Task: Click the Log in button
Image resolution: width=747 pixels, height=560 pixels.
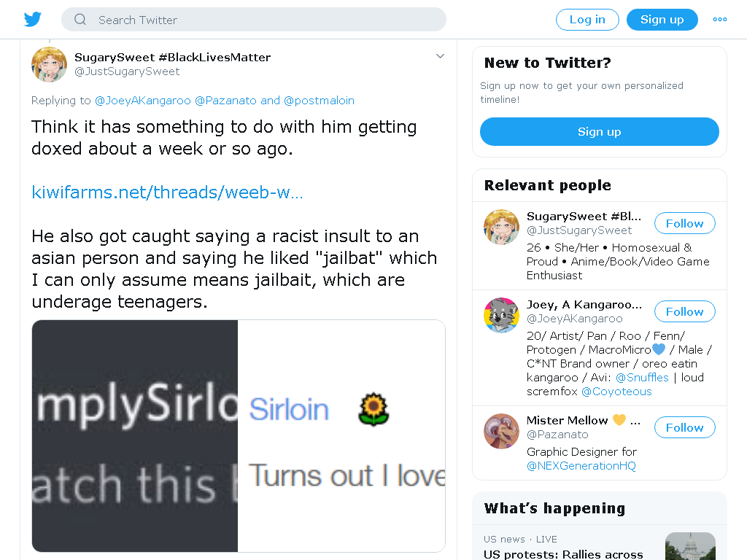Action: (587, 20)
